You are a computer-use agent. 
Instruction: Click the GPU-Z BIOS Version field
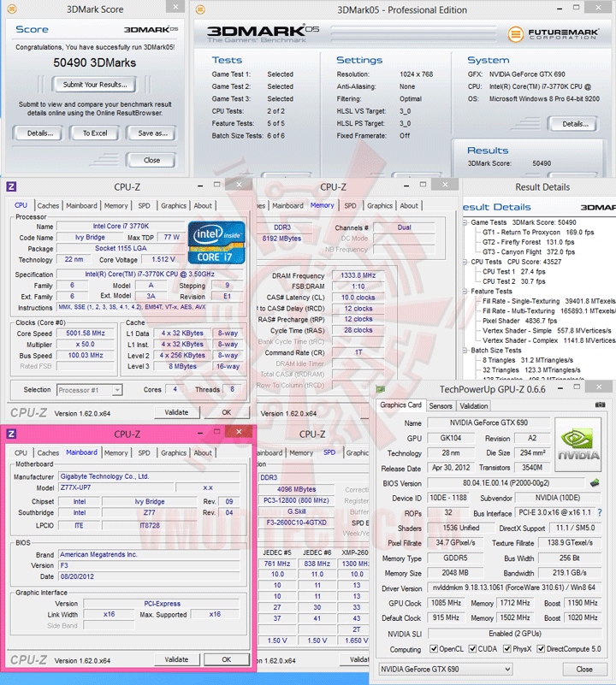click(x=506, y=483)
